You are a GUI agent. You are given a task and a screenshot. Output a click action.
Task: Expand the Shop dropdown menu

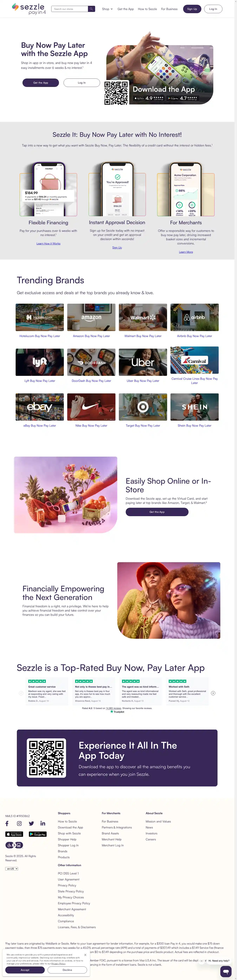107,9
